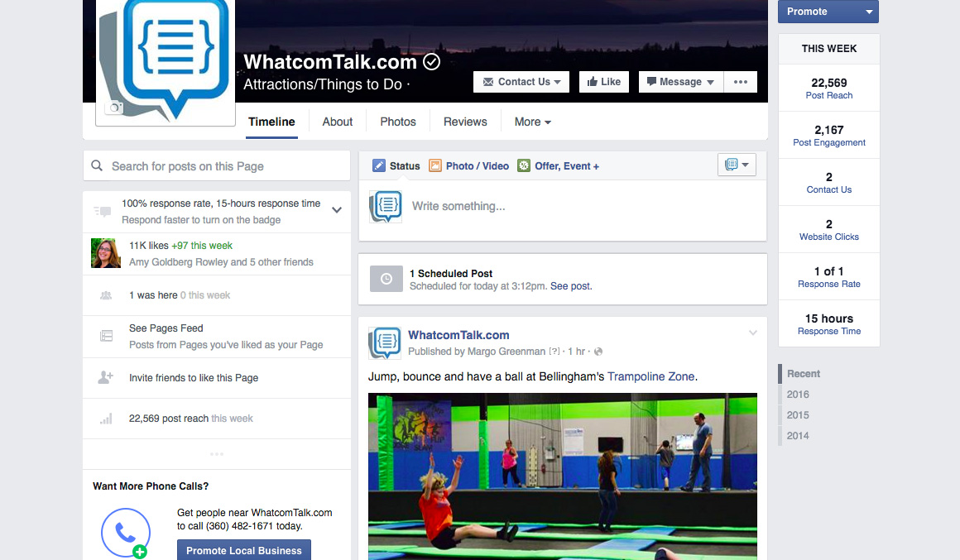Click the globe public audience icon on post

pyautogui.click(x=598, y=352)
